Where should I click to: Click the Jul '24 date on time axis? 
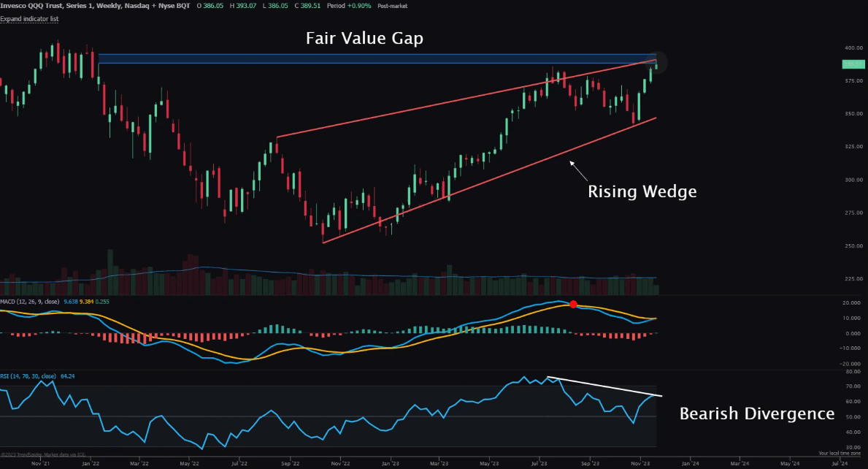(840, 463)
